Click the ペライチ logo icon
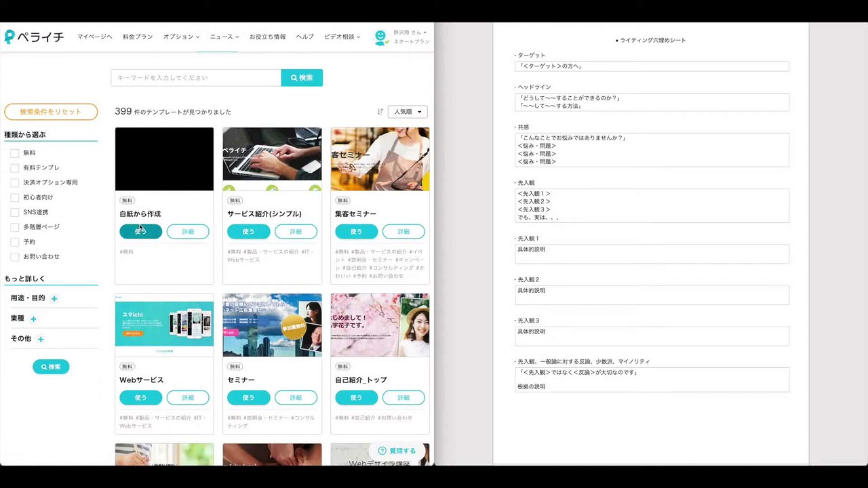The height and width of the screenshot is (488, 868). (x=9, y=37)
